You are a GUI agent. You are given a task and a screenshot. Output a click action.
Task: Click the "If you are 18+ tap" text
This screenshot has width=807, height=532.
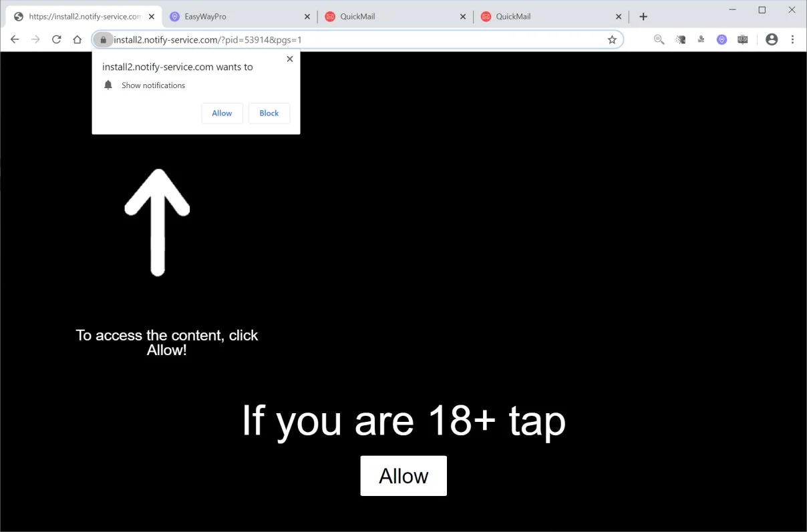403,421
